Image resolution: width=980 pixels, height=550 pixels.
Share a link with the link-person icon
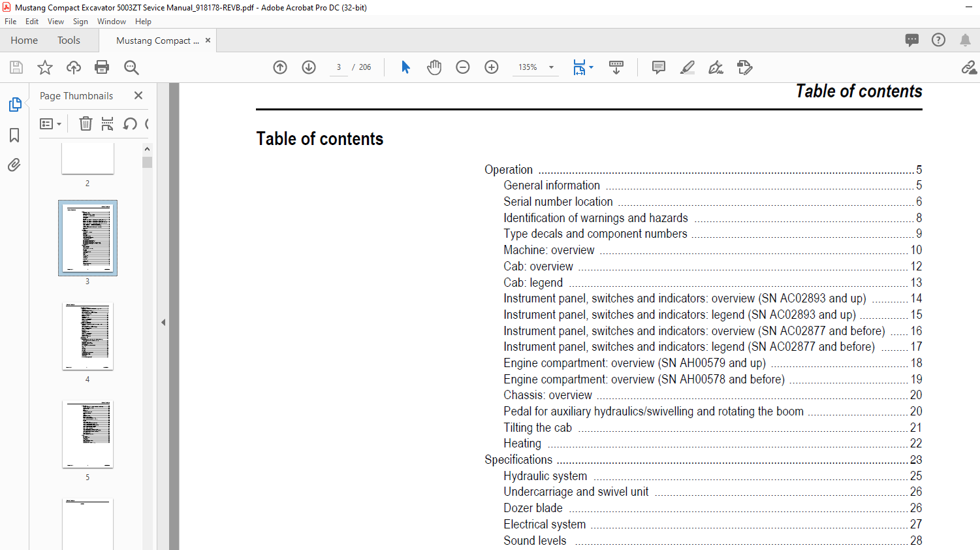click(x=969, y=67)
